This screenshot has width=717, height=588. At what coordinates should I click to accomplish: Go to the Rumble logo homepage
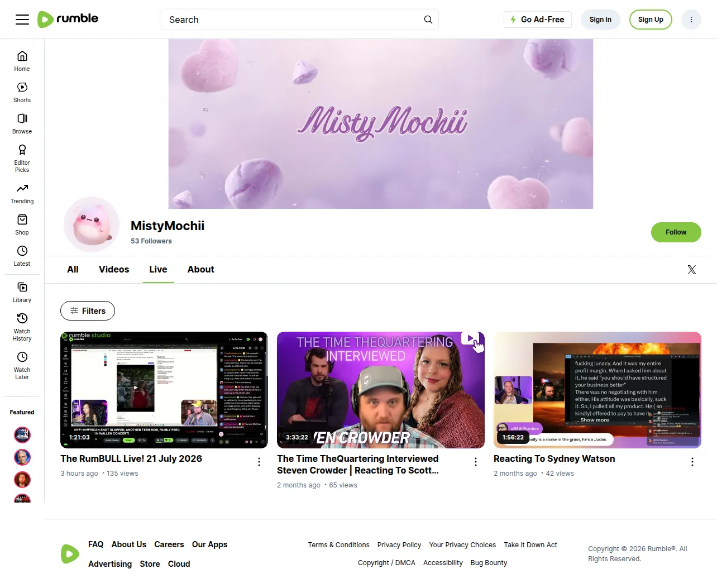[68, 20]
